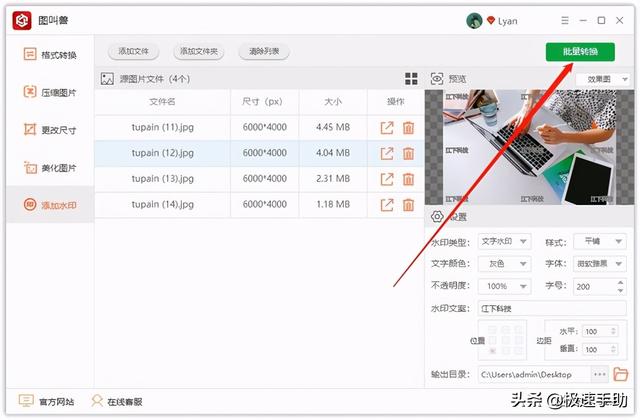Open export icon for tupain (13).jpg
The height and width of the screenshot is (420, 640).
(x=387, y=179)
